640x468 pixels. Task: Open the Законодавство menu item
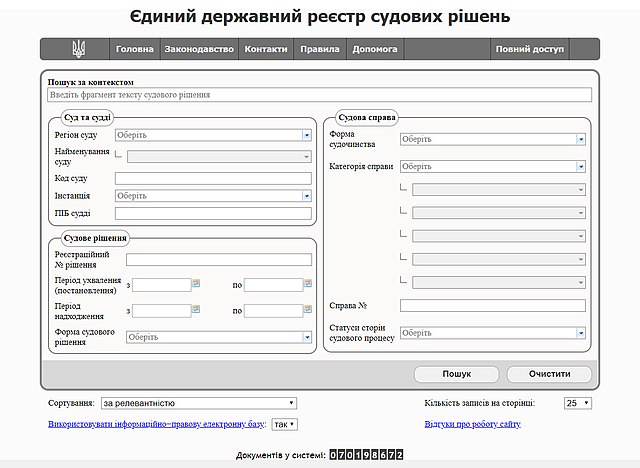[x=199, y=49]
